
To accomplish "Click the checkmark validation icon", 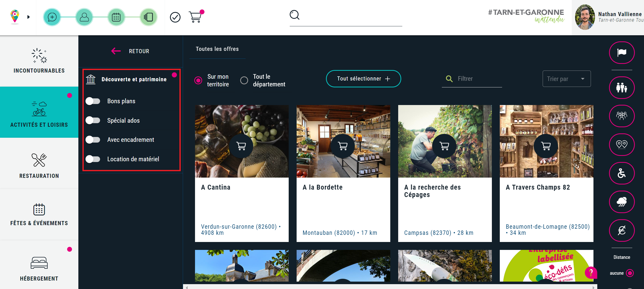I will click(175, 17).
